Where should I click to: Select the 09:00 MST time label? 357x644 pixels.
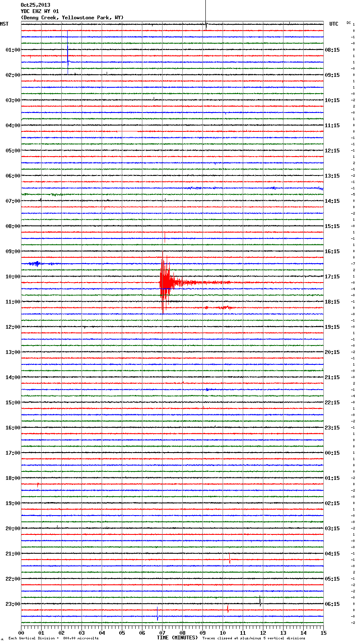click(13, 251)
